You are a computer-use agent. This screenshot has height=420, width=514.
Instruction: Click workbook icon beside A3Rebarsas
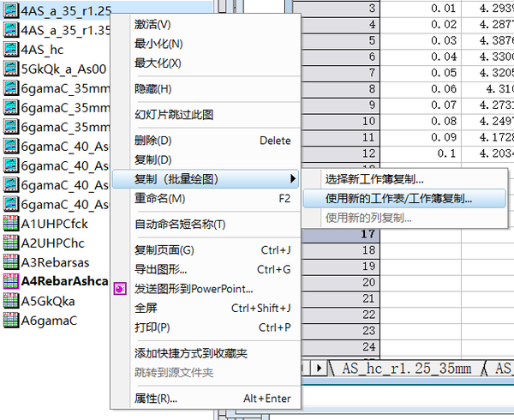[10, 262]
